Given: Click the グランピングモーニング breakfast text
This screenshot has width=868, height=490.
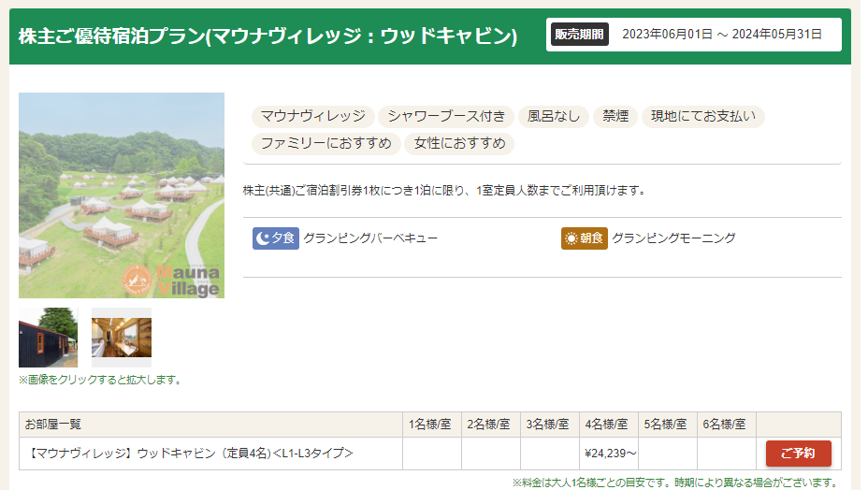Looking at the screenshot, I should pos(673,238).
